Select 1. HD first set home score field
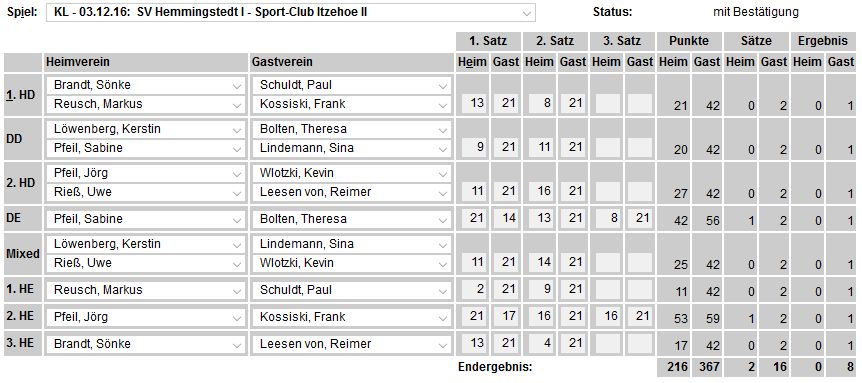The height and width of the screenshot is (383, 862). tap(473, 103)
